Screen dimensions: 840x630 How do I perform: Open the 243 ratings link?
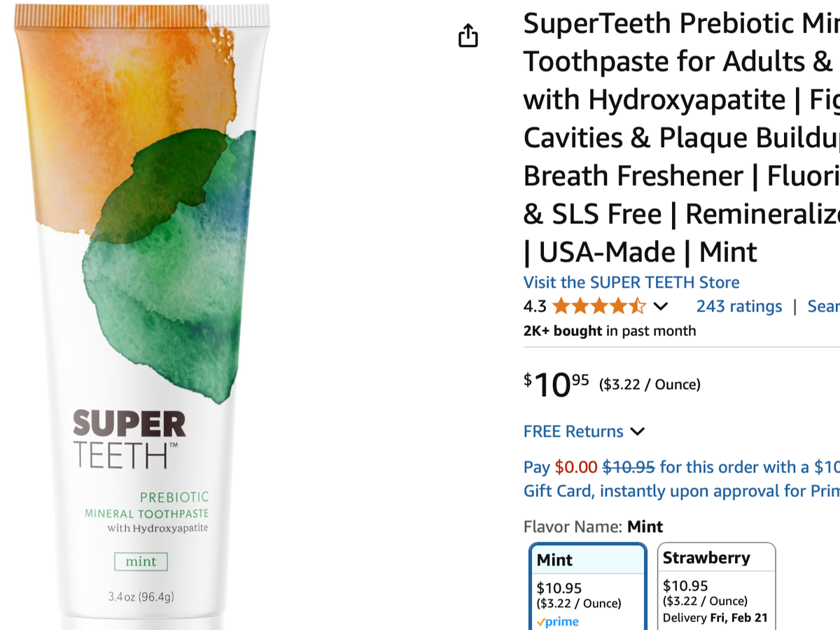(x=738, y=307)
